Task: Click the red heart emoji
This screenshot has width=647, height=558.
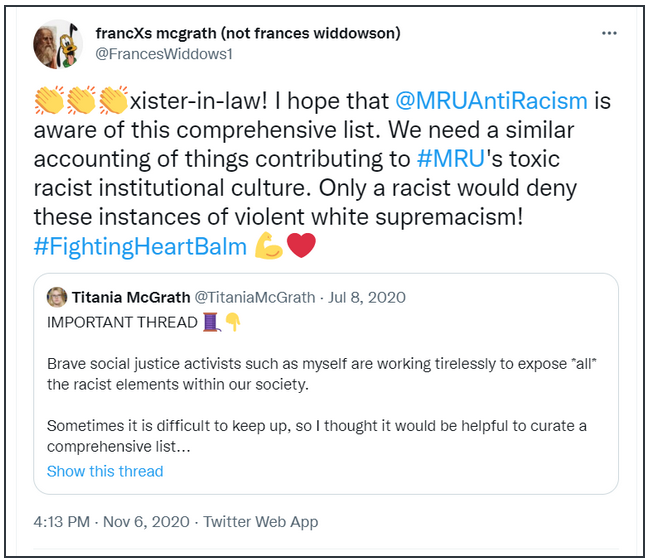Action: (301, 246)
